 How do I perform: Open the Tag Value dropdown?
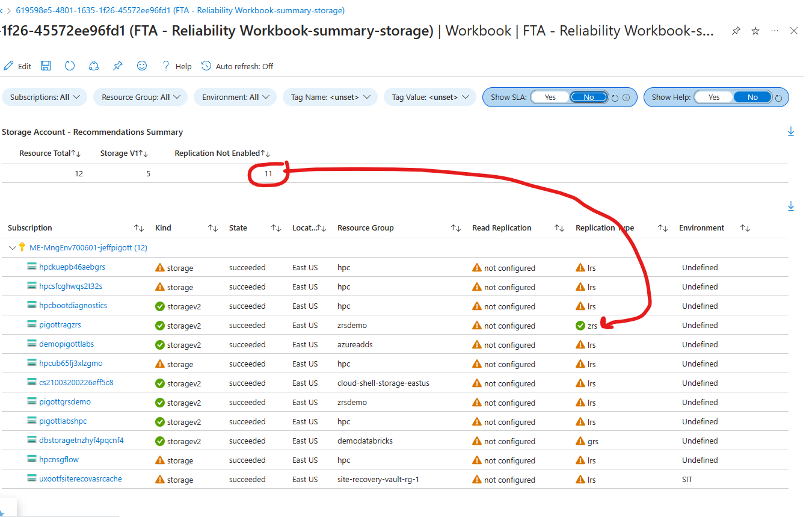tap(429, 96)
